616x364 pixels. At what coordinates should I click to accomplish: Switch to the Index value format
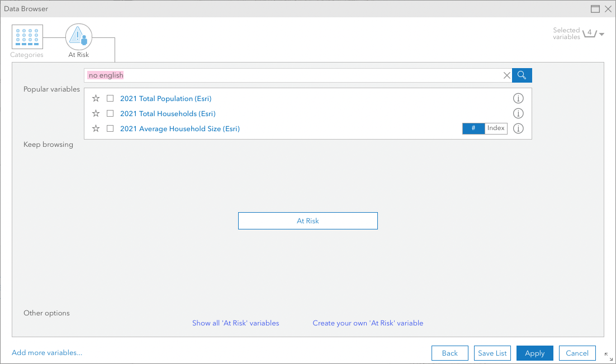[496, 128]
